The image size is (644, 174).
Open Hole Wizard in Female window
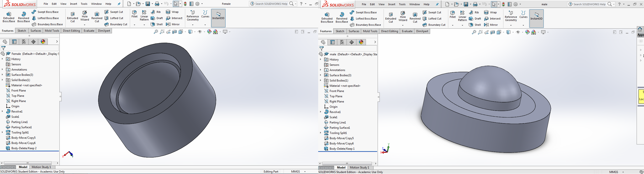tap(85, 16)
